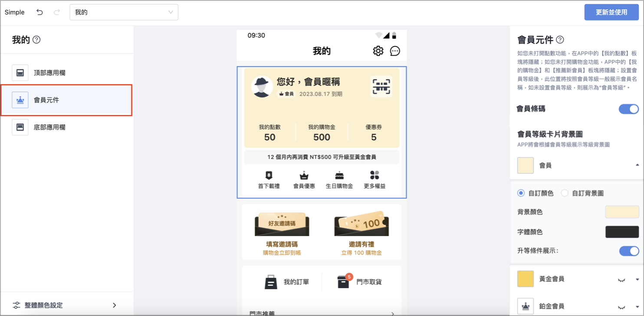644x316 pixels.
Task: Click the 底部應用欄 icon
Action: [x=20, y=127]
